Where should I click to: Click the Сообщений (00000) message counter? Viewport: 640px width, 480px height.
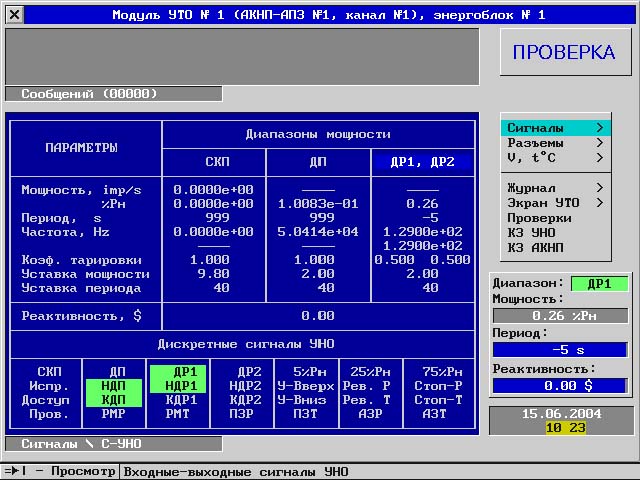coord(90,94)
